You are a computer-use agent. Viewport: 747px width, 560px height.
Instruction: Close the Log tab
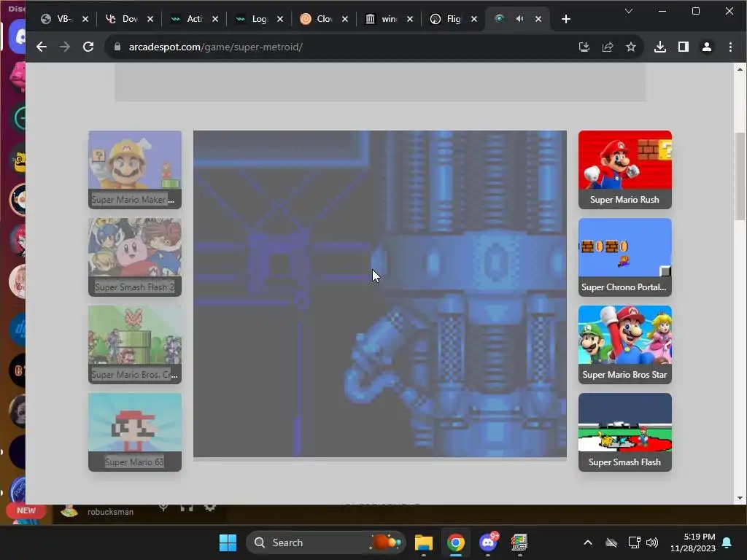coord(280,19)
